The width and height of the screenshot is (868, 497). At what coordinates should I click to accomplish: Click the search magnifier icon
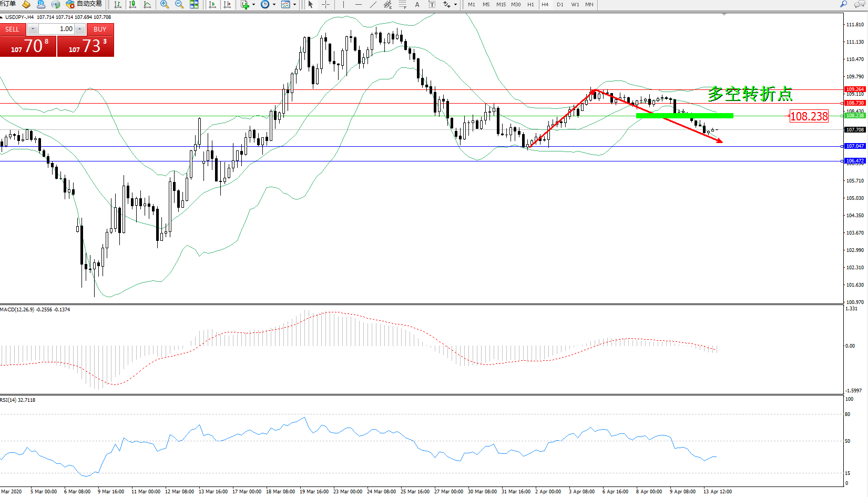844,4
